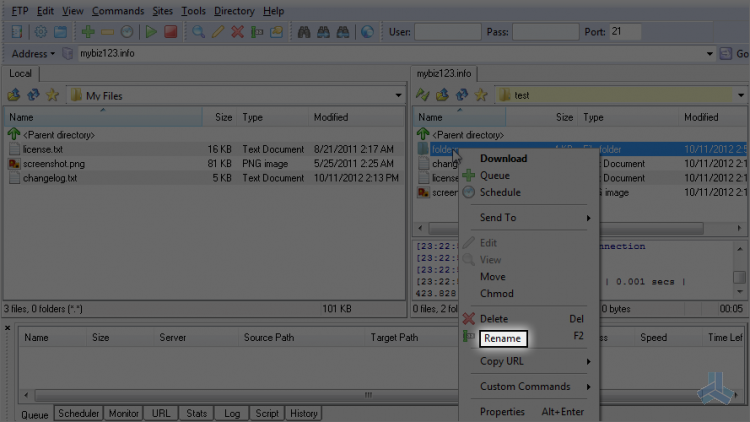
Task: Click the magnifier view icon in toolbar
Action: (x=198, y=32)
